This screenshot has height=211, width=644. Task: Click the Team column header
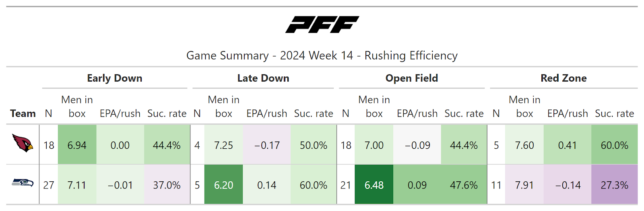click(x=23, y=114)
